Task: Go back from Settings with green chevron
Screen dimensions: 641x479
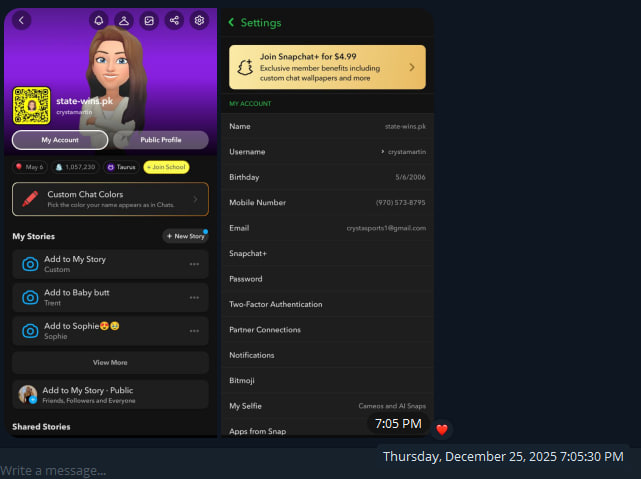Action: 231,22
